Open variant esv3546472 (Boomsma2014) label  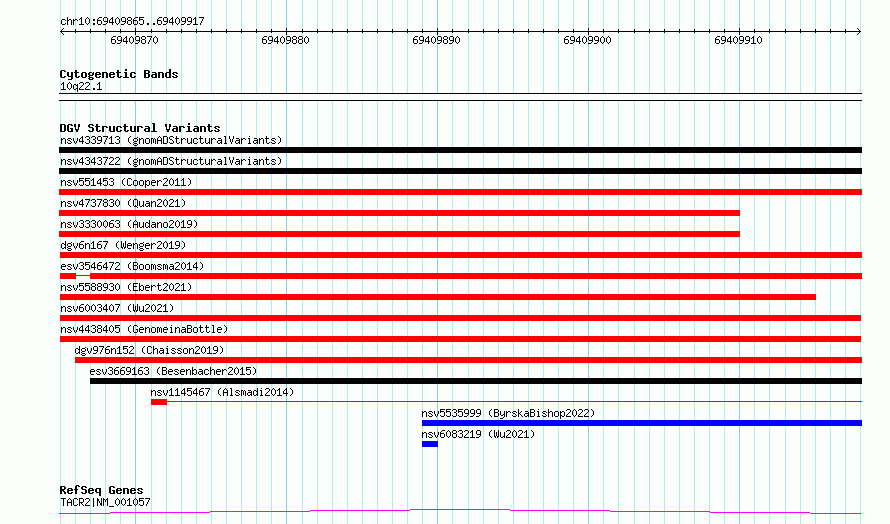(x=132, y=266)
